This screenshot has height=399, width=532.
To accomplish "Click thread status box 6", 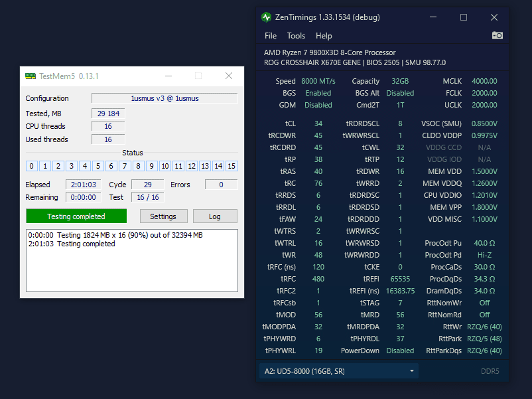I will [111, 166].
